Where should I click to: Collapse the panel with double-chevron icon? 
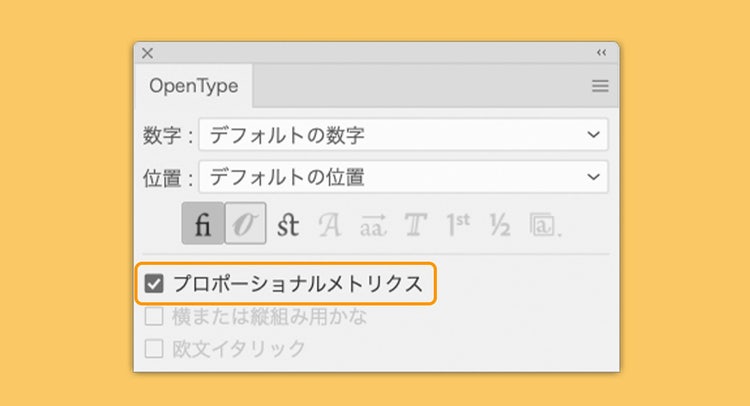click(x=601, y=53)
